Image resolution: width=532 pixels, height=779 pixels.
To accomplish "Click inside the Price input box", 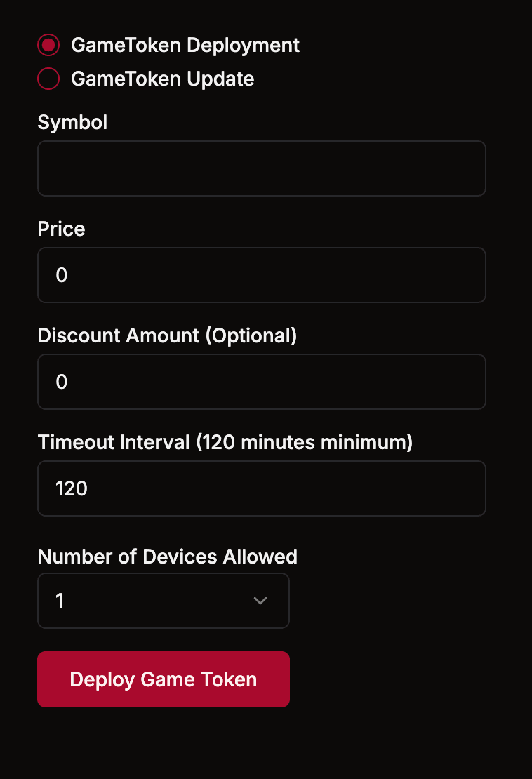I will pyautogui.click(x=261, y=275).
